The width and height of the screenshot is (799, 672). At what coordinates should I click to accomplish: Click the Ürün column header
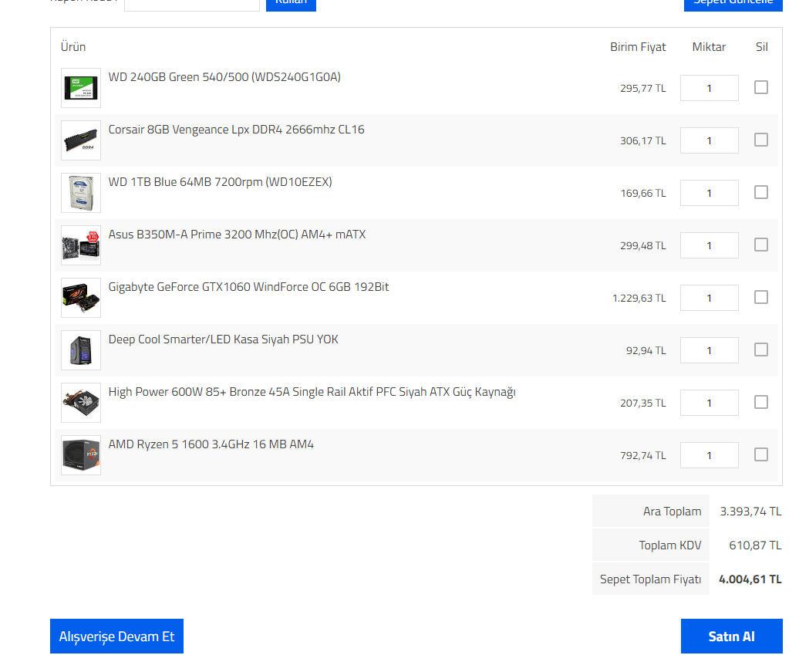pyautogui.click(x=72, y=47)
